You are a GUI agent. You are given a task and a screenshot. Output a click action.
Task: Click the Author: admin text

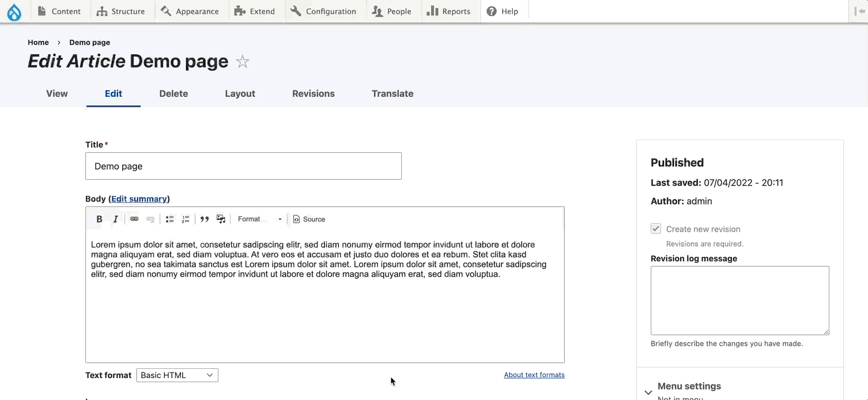(x=681, y=201)
